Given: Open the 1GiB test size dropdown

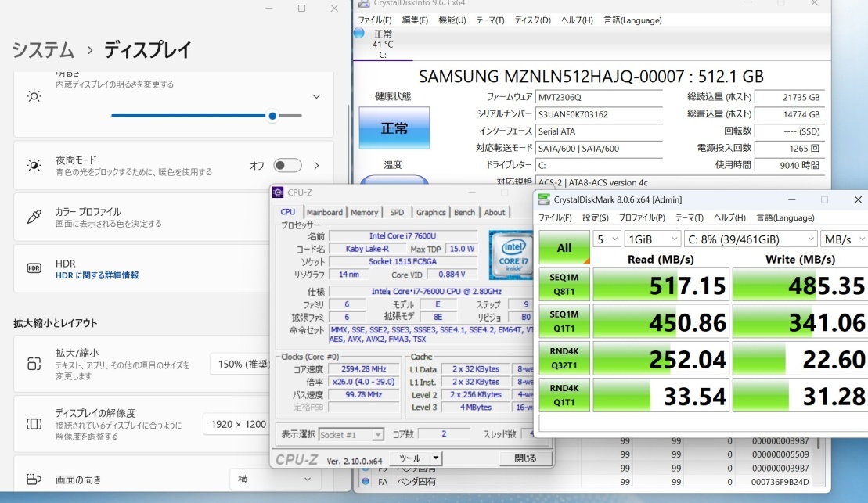Looking at the screenshot, I should 651,239.
